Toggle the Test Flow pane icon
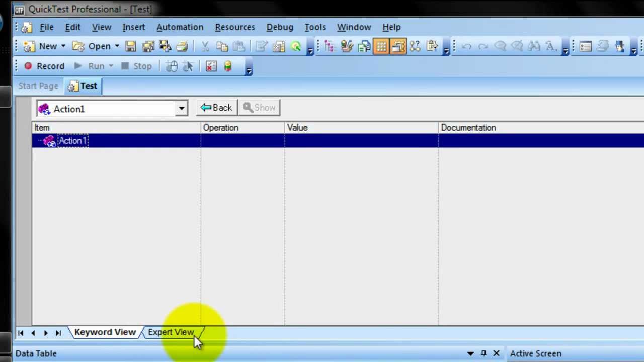Viewport: 644px width, 362px height. click(330, 46)
